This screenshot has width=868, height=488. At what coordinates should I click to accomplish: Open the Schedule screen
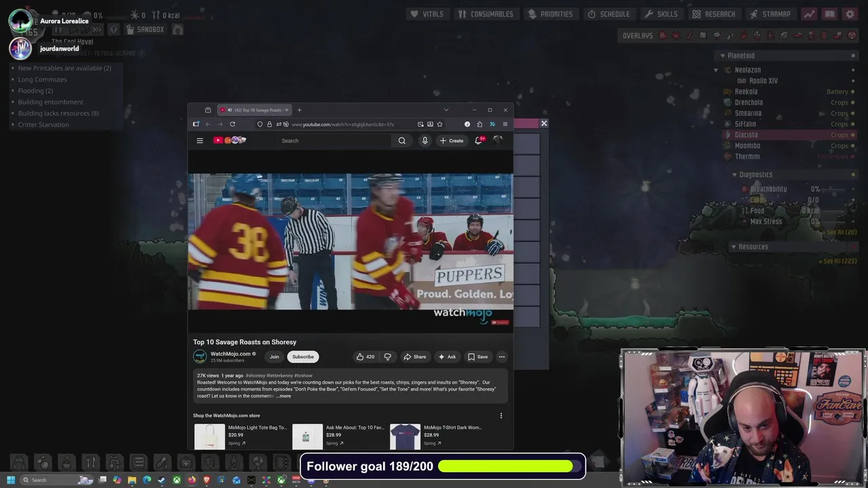[609, 14]
